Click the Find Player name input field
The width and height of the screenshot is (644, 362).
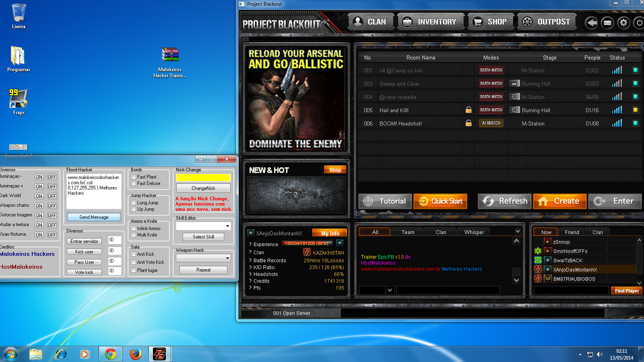click(x=571, y=290)
